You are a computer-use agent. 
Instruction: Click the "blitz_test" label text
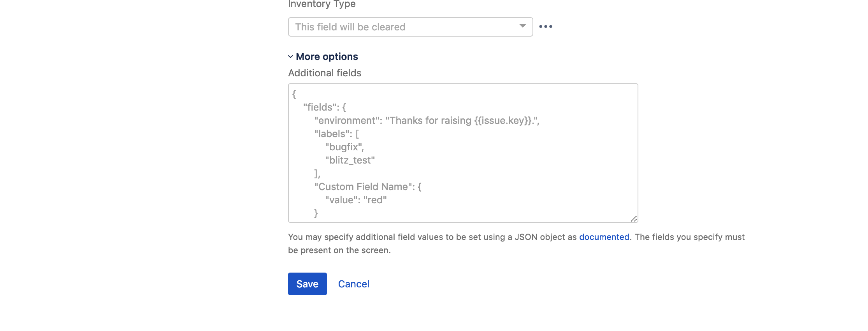pyautogui.click(x=350, y=160)
